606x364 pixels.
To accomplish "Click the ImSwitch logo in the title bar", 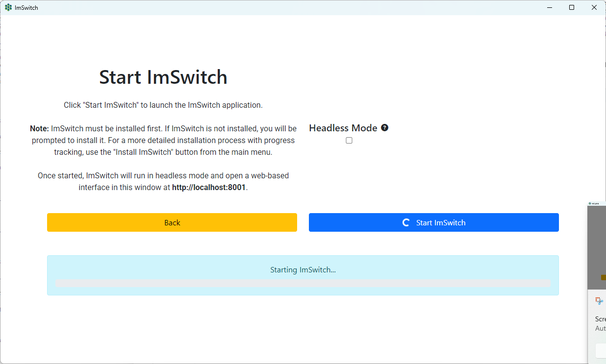I will tap(8, 7).
